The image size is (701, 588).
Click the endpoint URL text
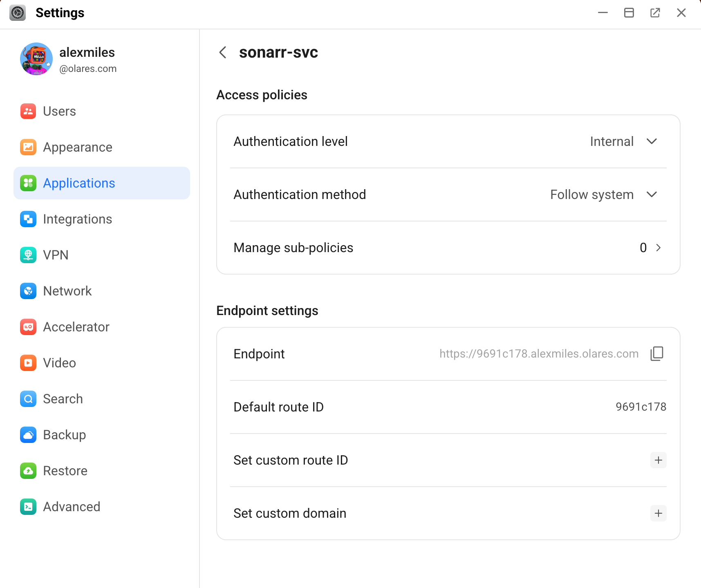point(539,354)
